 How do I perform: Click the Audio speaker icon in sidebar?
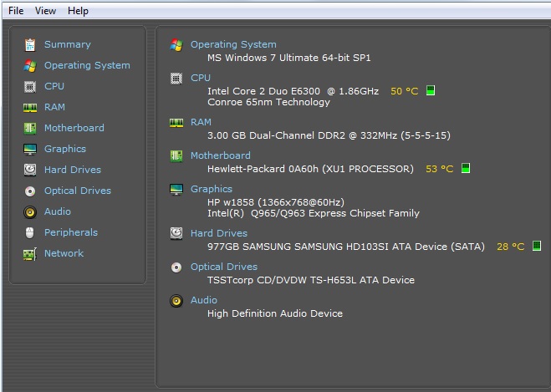tap(30, 211)
